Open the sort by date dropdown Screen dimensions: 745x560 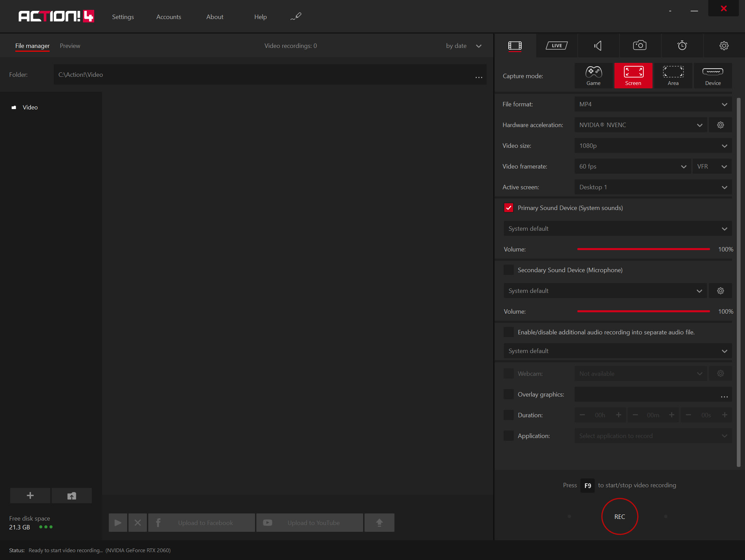(x=464, y=46)
